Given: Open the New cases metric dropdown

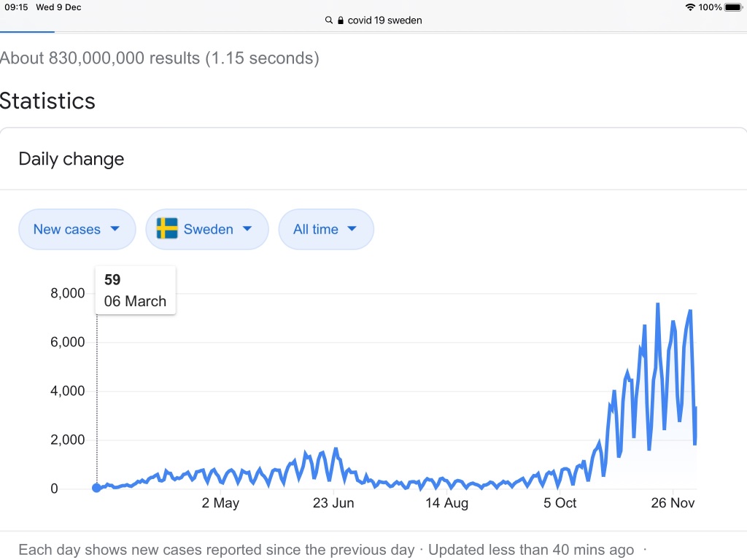Looking at the screenshot, I should point(77,229).
